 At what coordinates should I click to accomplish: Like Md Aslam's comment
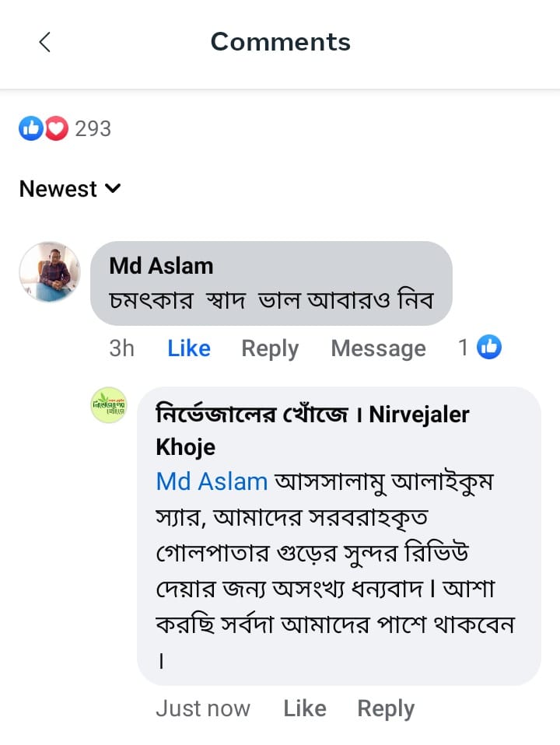tap(189, 348)
